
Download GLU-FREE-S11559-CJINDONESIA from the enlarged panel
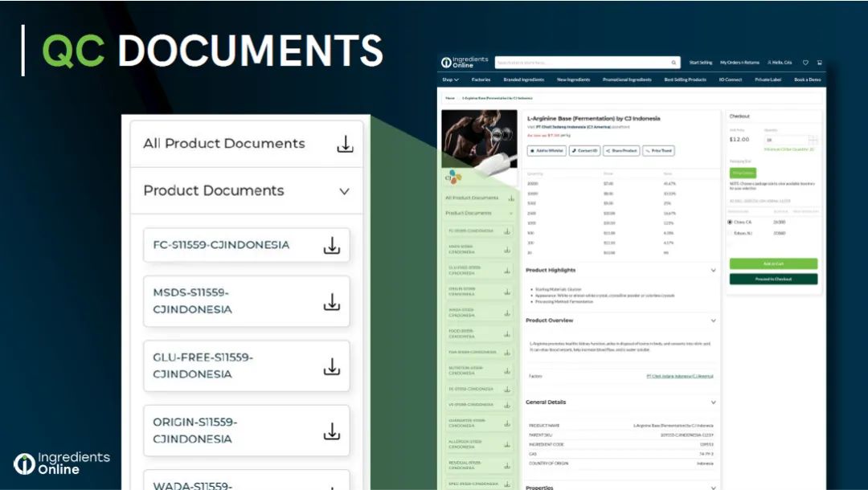pyautogui.click(x=332, y=366)
